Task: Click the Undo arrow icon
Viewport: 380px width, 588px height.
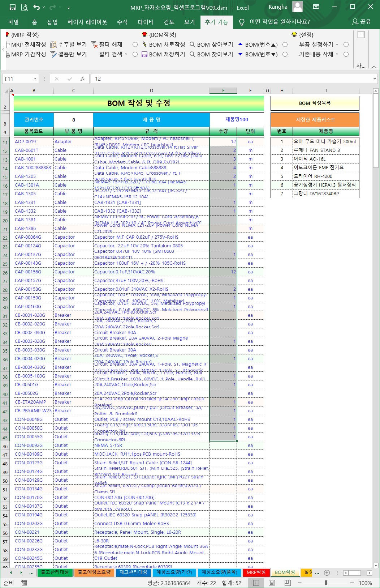Action: pyautogui.click(x=36, y=7)
